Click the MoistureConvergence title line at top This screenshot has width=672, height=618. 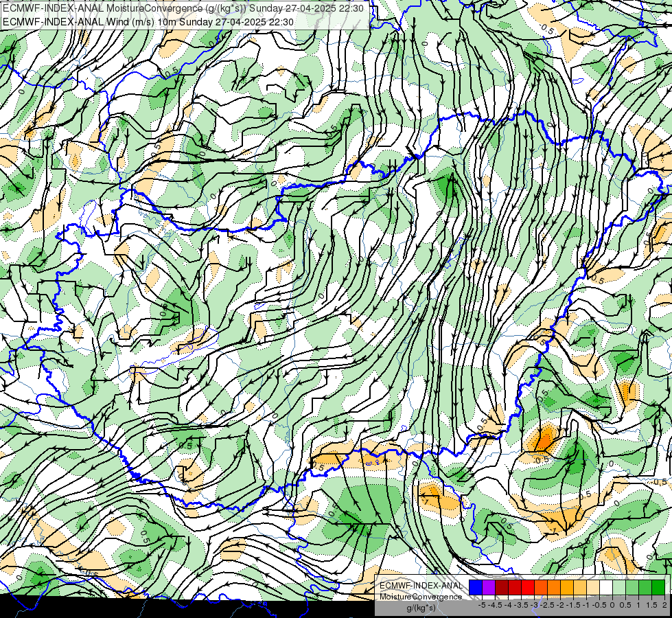click(183, 8)
